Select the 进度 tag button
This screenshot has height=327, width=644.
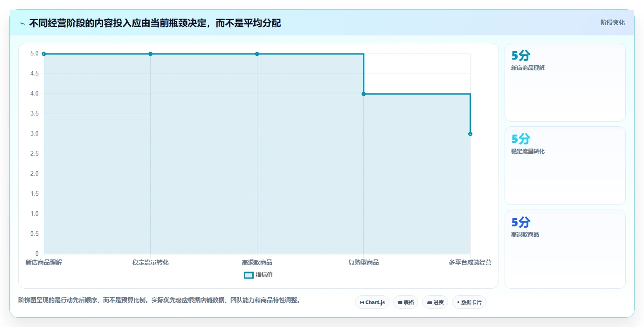435,302
